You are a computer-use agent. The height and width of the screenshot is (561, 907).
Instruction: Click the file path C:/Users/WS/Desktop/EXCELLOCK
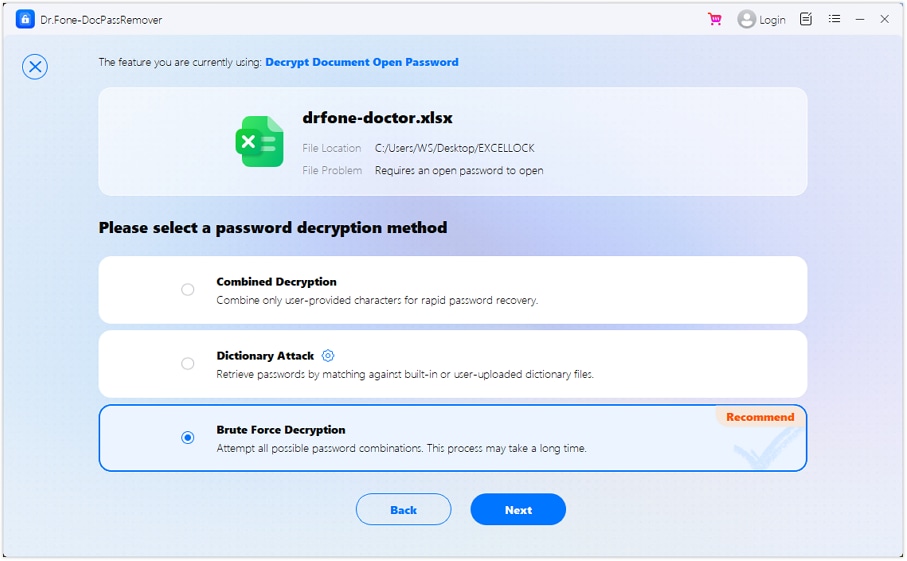[x=455, y=148]
